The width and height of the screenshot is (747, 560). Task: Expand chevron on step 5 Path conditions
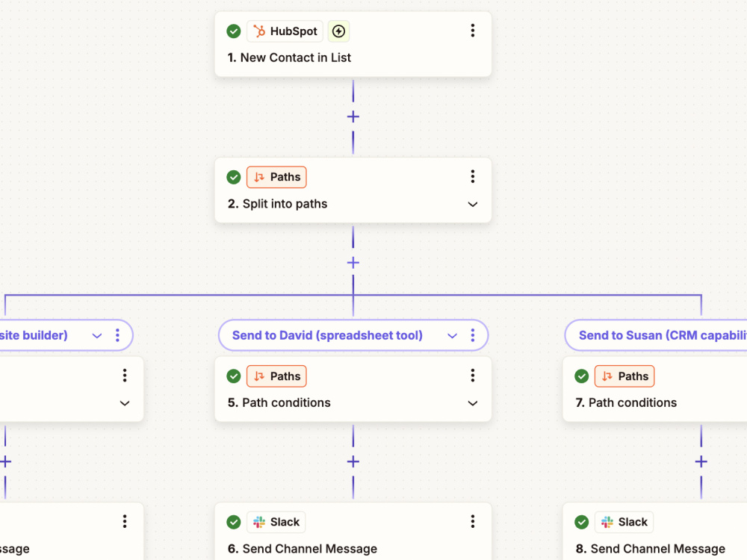click(x=473, y=403)
